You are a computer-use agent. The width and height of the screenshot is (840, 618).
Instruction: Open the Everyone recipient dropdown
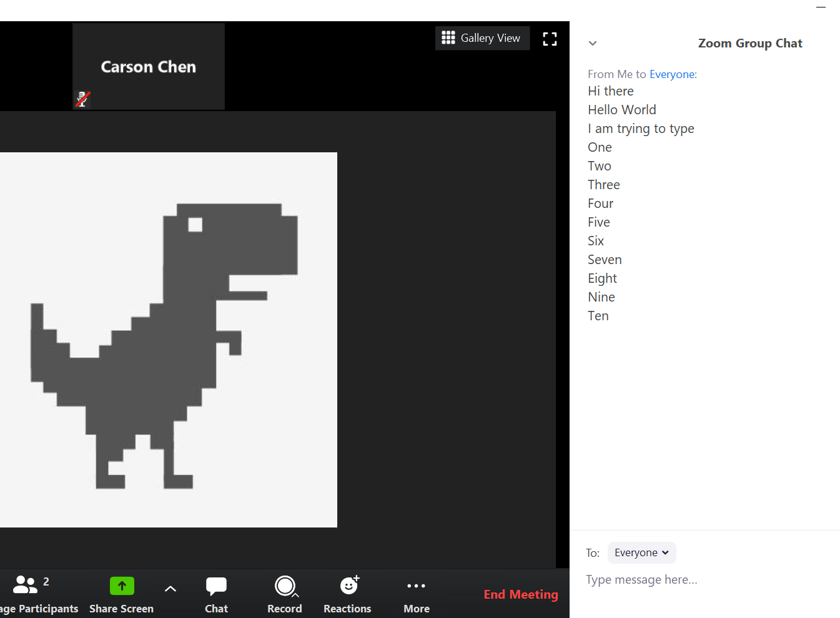tap(641, 552)
